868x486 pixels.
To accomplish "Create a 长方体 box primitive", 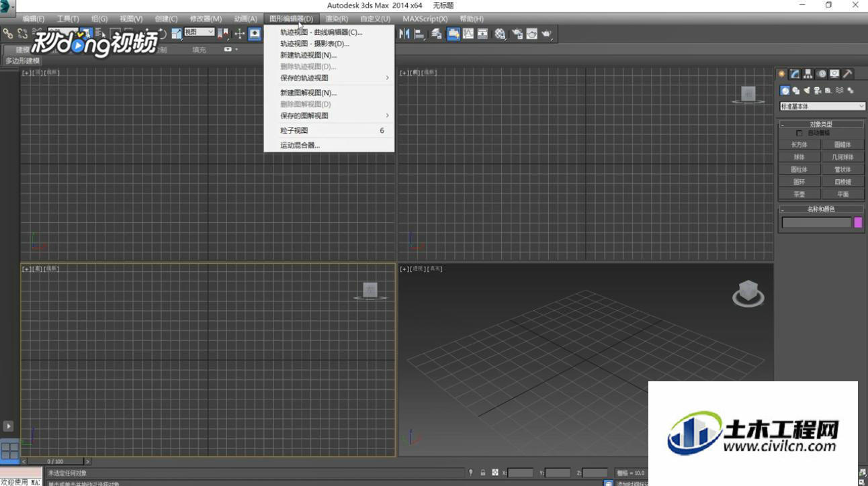I will pyautogui.click(x=799, y=144).
